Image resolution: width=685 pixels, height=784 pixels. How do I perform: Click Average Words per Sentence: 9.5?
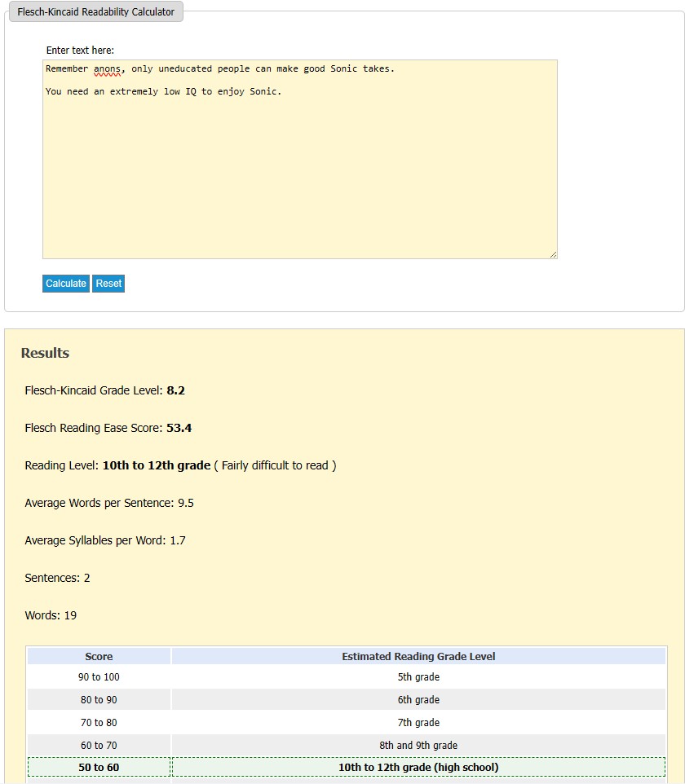(109, 503)
